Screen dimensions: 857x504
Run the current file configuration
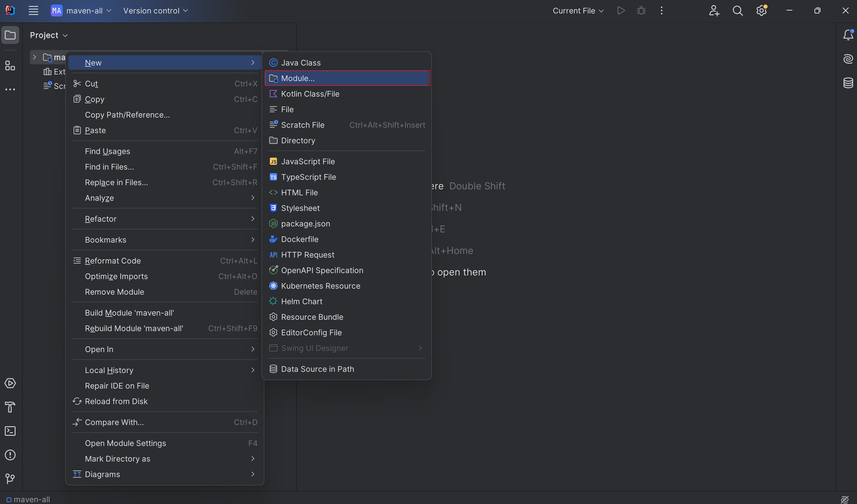pyautogui.click(x=621, y=10)
